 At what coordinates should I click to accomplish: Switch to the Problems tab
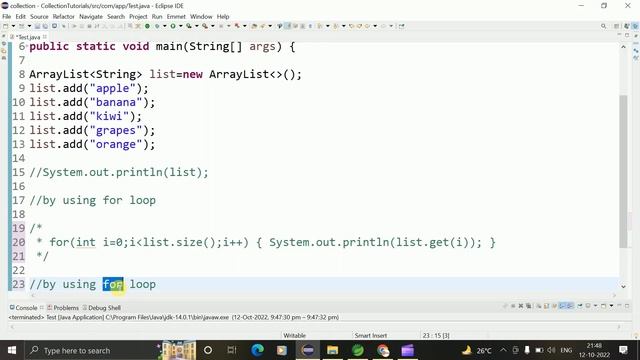[63, 308]
